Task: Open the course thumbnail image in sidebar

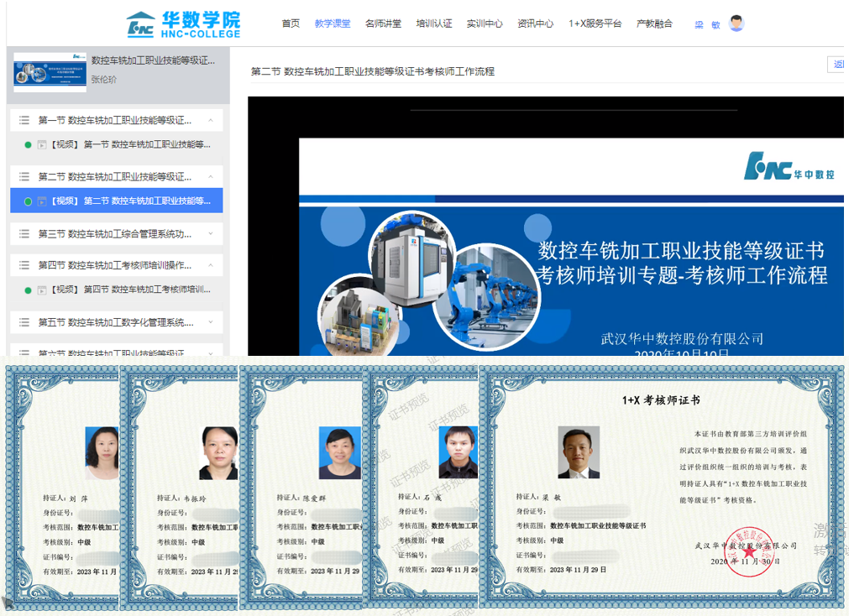Action: pos(50,71)
